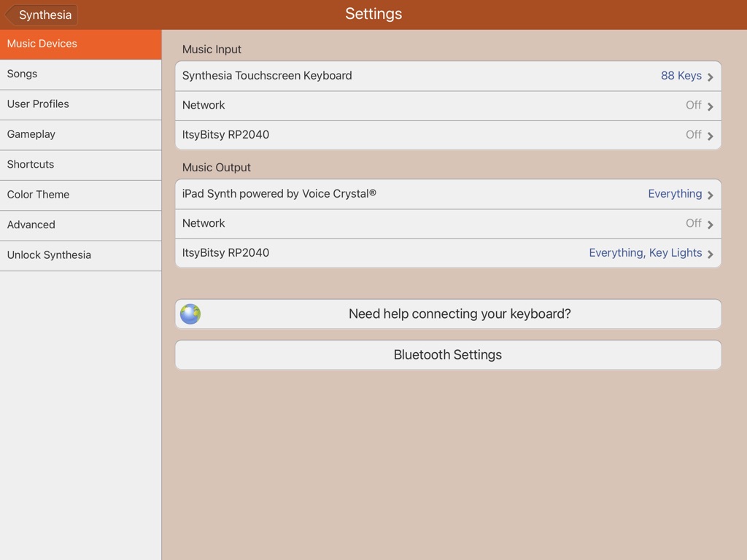Select Music Devices in the sidebar
This screenshot has height=560, width=747.
(x=80, y=44)
